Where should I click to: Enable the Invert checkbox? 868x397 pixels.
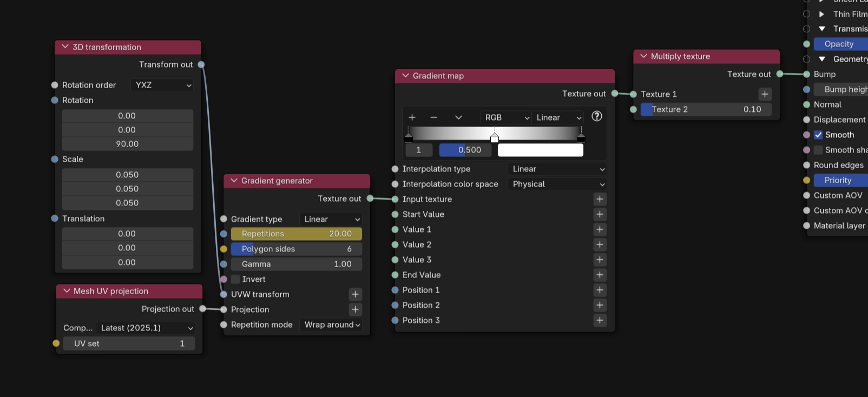click(x=235, y=279)
